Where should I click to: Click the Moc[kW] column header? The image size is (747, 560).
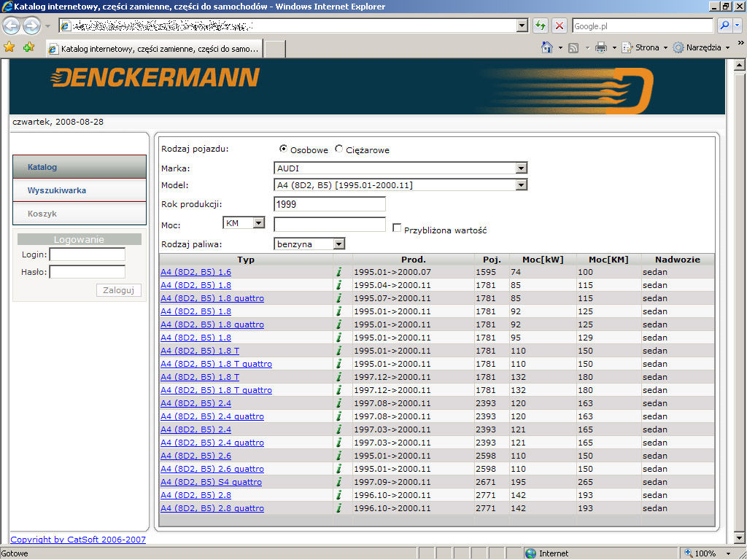tap(543, 260)
